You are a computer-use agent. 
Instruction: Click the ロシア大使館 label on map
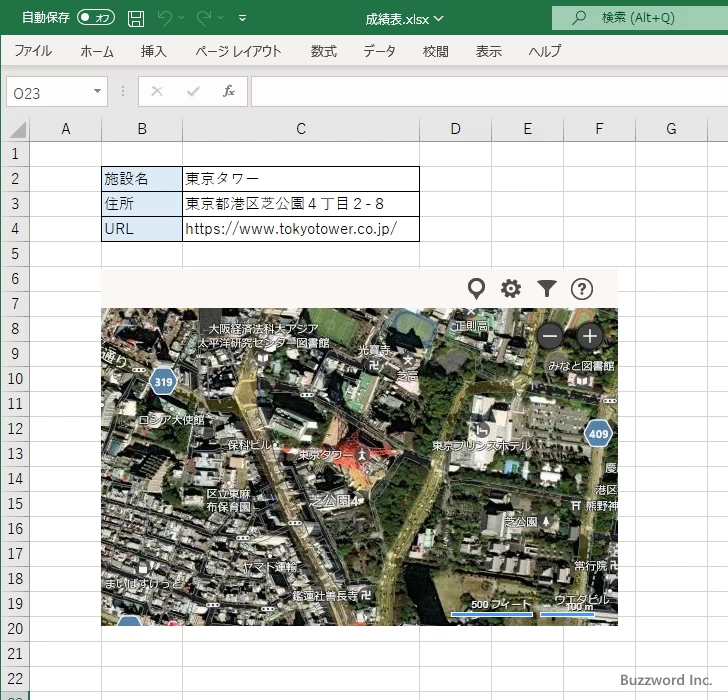click(x=171, y=420)
